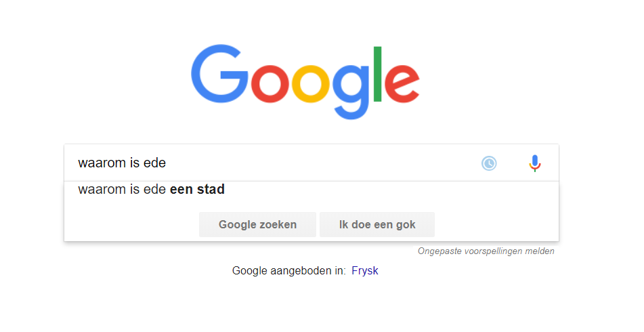Place cursor after "ede" in search box
This screenshot has width=644, height=332.
pos(167,163)
